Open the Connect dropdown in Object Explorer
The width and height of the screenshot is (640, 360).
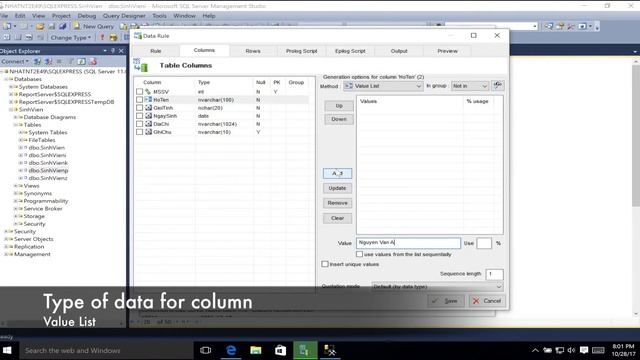pos(15,61)
